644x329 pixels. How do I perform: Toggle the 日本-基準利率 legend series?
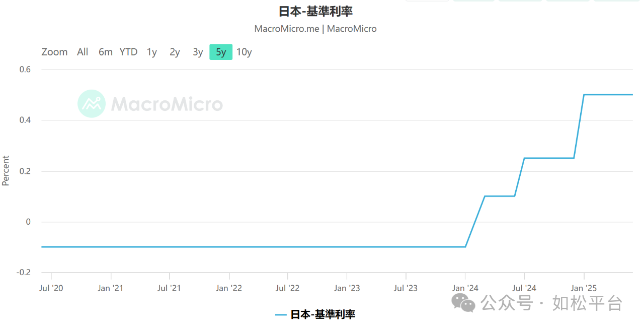[x=323, y=314]
